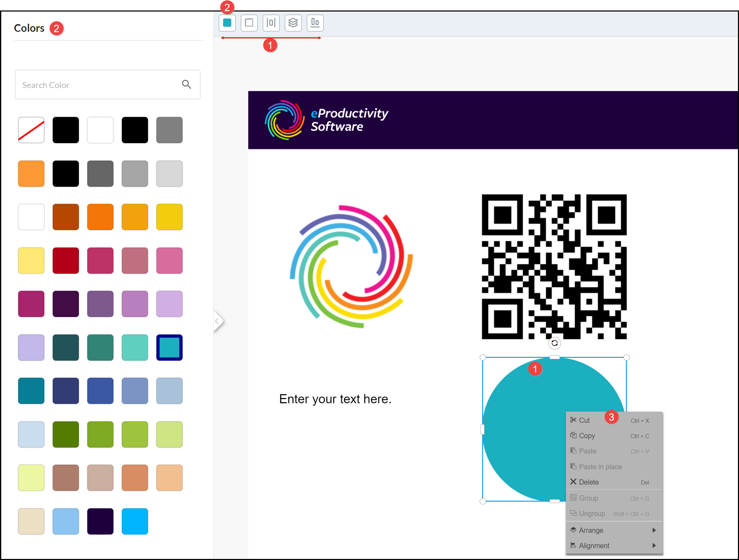Image resolution: width=739 pixels, height=560 pixels.
Task: Collapse the Colors side panel arrow
Action: [217, 321]
